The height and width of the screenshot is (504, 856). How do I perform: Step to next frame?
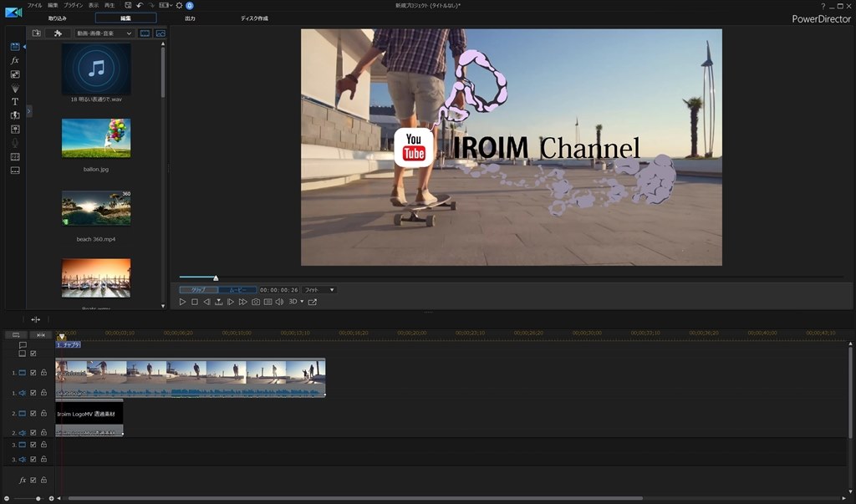click(x=231, y=302)
